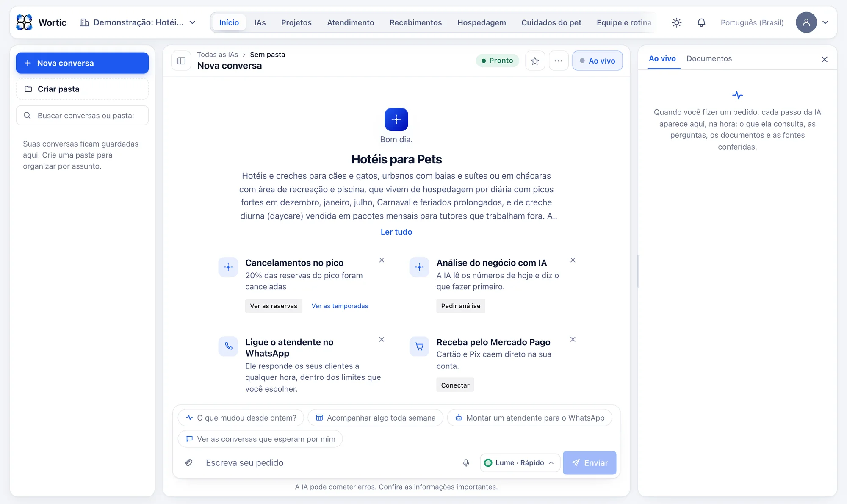This screenshot has width=847, height=504.
Task: Click the activity pulse icon in Ao vivo panel
Action: [737, 95]
